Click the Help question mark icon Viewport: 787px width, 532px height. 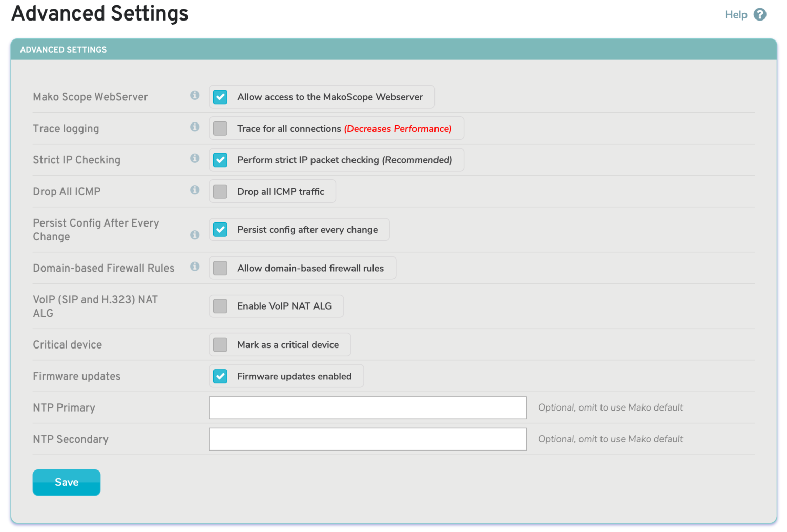(760, 14)
